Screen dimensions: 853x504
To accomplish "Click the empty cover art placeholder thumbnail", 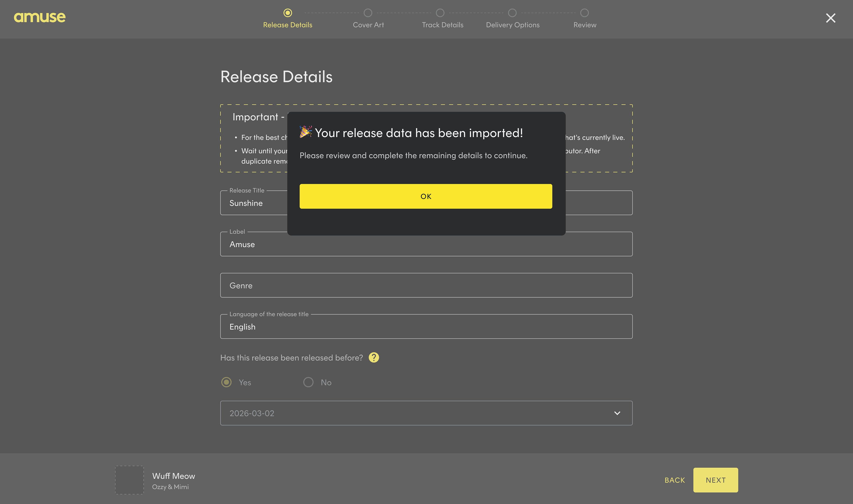I will pos(129,480).
